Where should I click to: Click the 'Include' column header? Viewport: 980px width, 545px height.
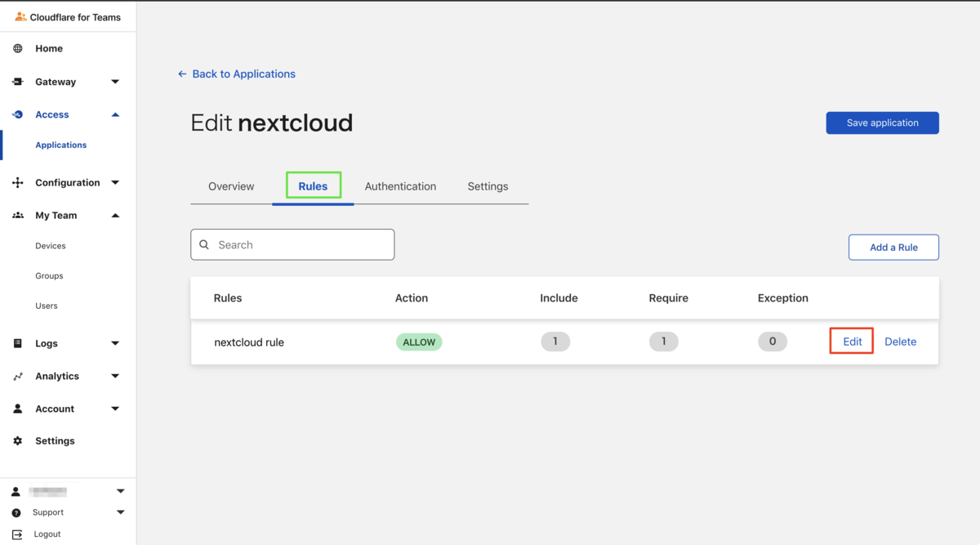pyautogui.click(x=559, y=298)
